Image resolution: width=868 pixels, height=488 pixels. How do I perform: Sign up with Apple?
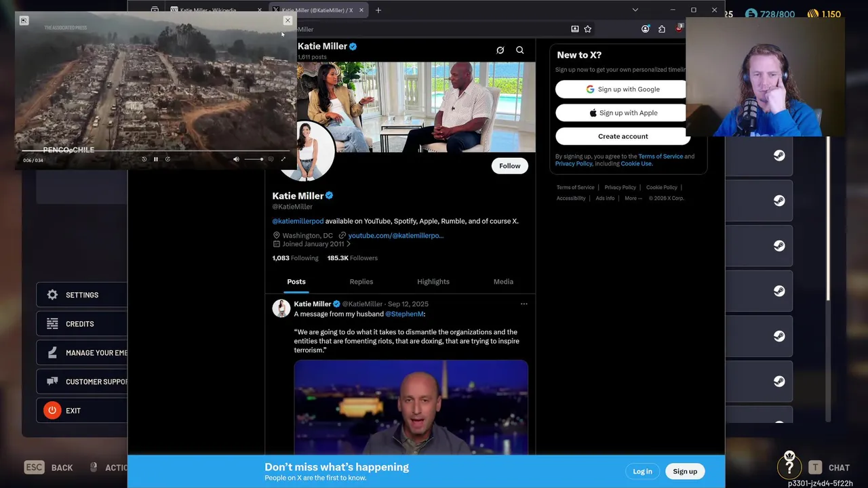click(x=623, y=113)
